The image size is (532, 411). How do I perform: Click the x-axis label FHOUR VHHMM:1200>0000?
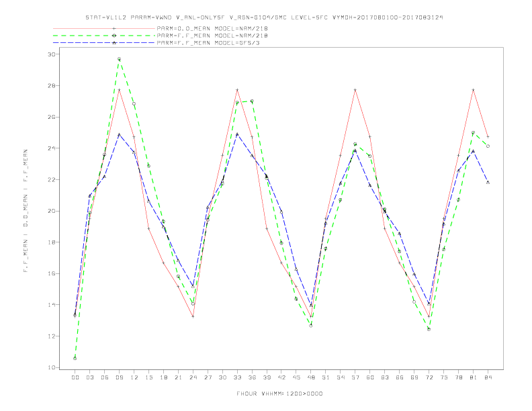(279, 394)
